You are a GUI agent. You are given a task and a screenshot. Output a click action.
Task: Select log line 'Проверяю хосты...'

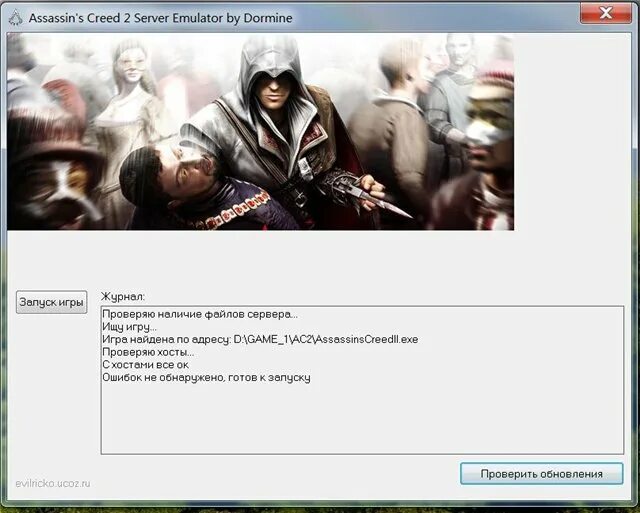(148, 352)
